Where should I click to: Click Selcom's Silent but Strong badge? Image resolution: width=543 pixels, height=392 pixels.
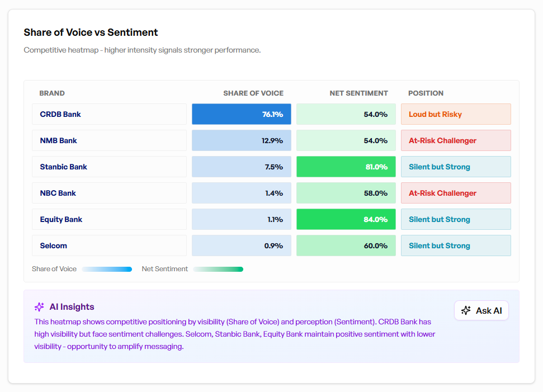(456, 246)
